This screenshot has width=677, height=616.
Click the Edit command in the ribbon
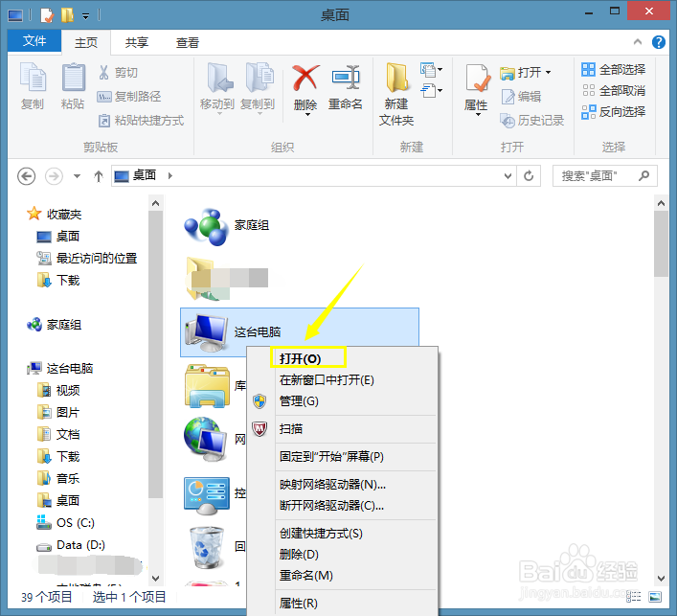click(522, 97)
